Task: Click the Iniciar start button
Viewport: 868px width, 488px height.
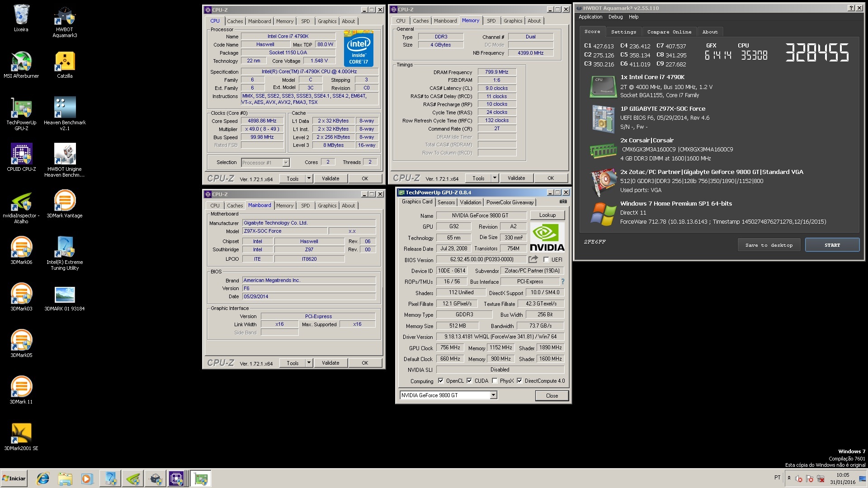Action: click(14, 479)
